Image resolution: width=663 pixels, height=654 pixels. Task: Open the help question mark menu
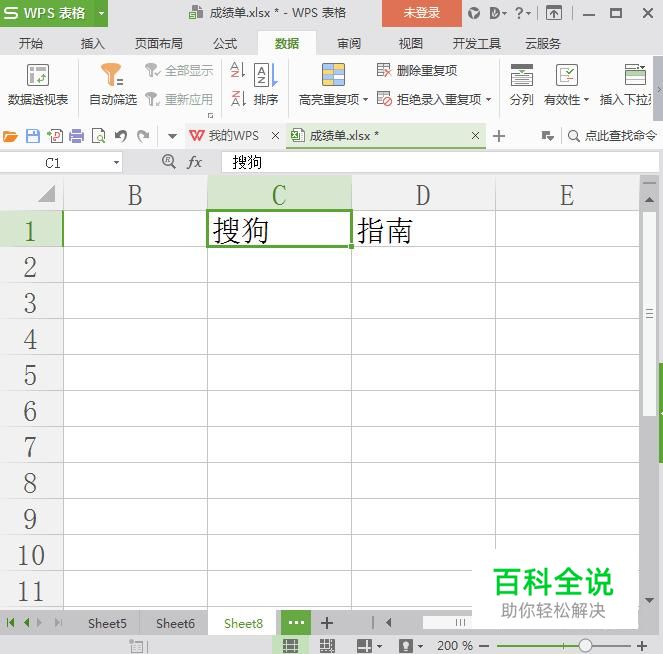coord(522,14)
